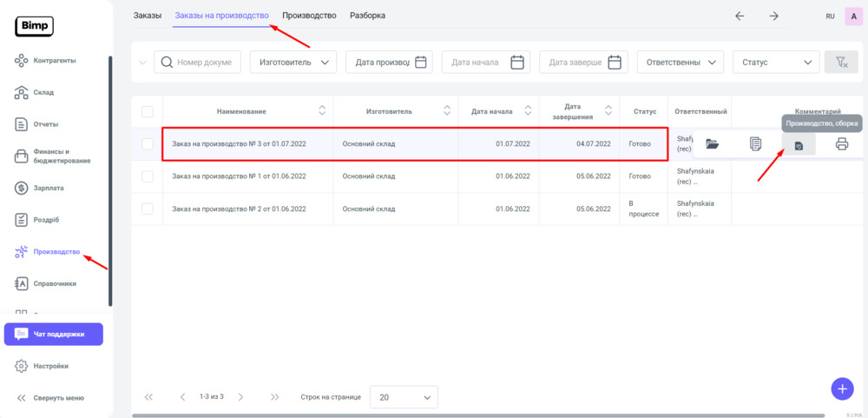Image resolution: width=868 pixels, height=418 pixels.
Task: Check the box for production order № 2
Action: 148,209
